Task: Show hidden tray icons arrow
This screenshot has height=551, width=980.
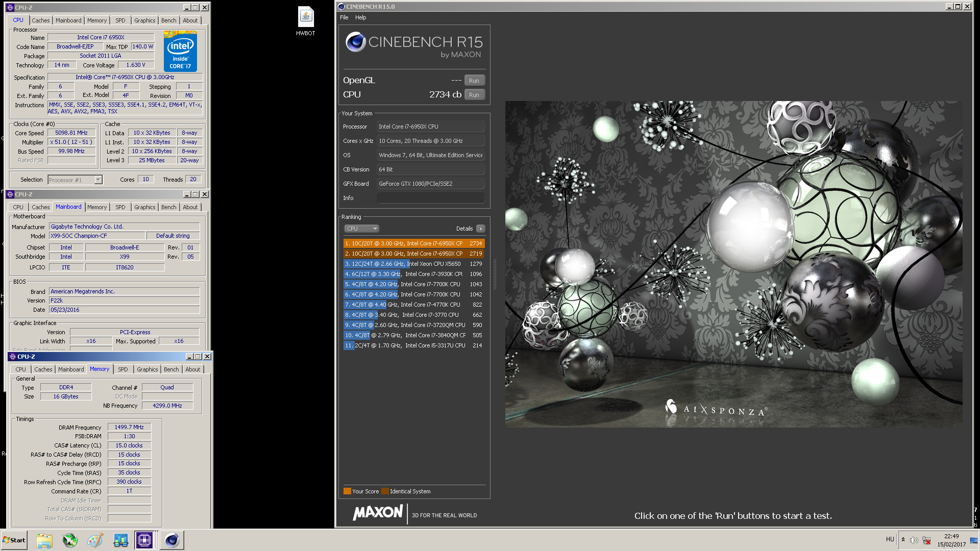Action: [903, 540]
